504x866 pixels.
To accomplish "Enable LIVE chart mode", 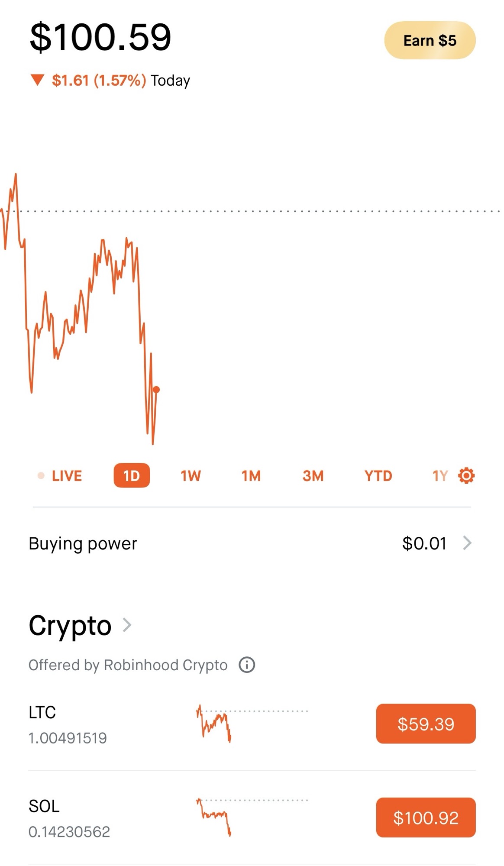I will click(x=67, y=476).
